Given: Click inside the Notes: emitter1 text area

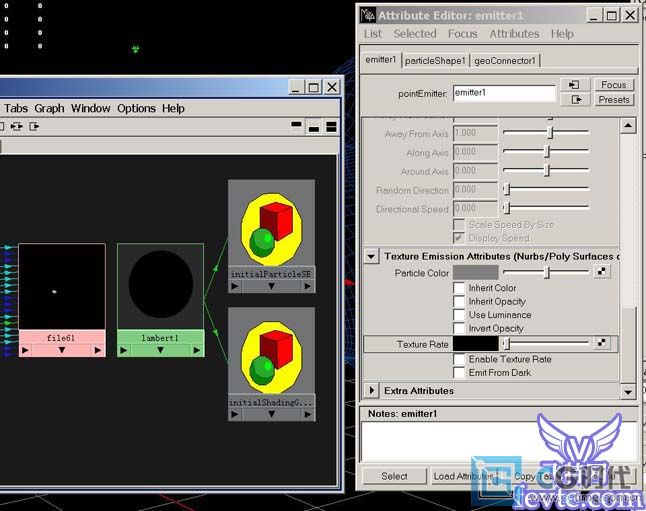Looking at the screenshot, I should click(x=499, y=442).
